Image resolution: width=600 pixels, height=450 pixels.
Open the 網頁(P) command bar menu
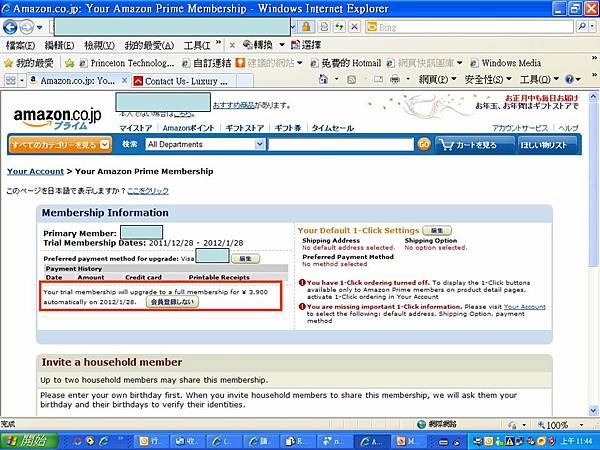437,79
